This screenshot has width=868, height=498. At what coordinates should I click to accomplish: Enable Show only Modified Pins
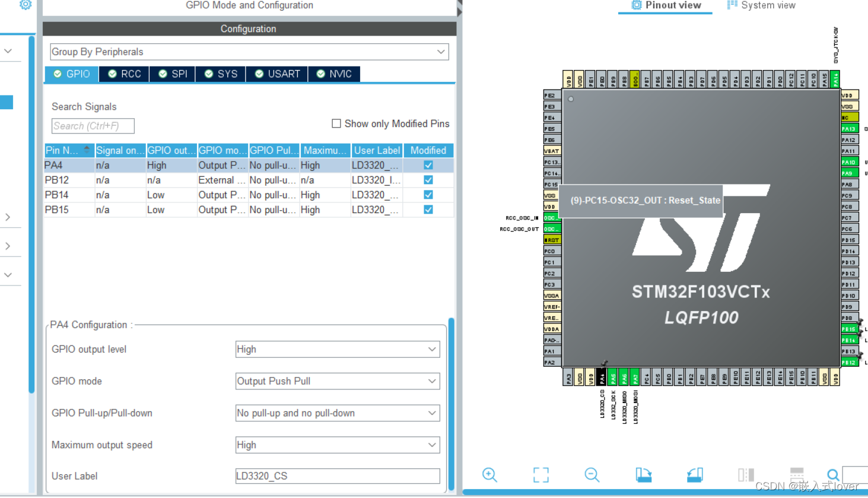point(336,123)
